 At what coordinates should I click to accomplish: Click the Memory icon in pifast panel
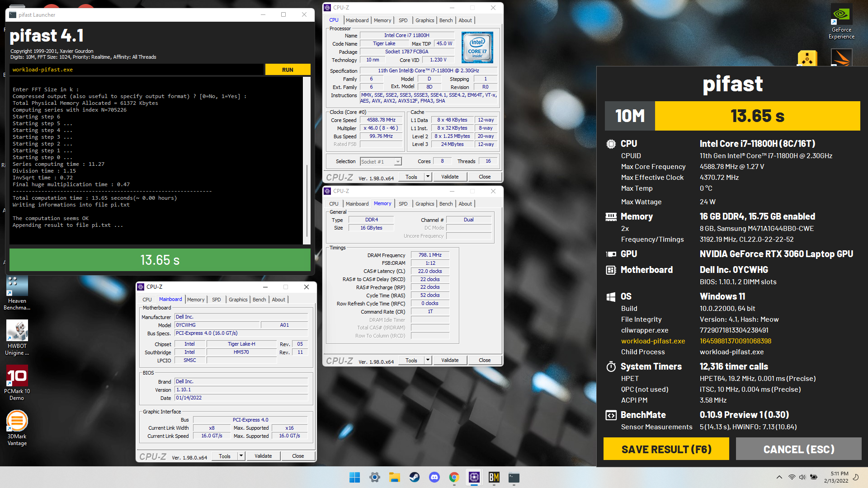611,217
